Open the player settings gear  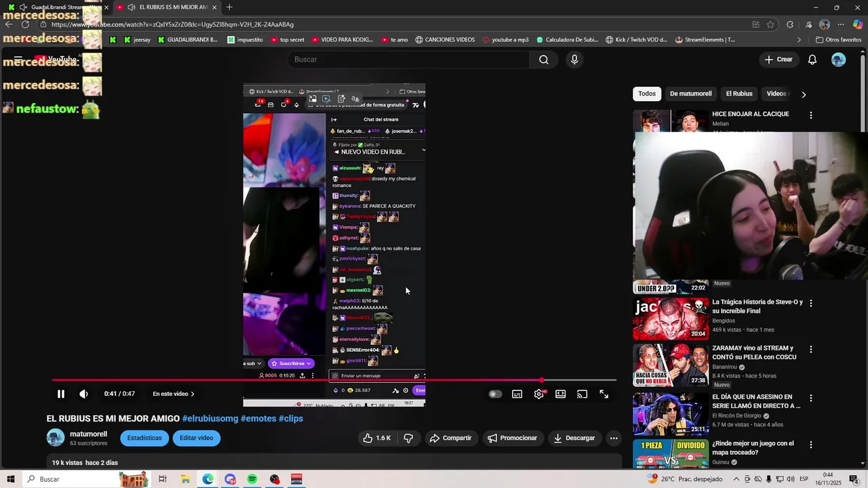(x=539, y=394)
